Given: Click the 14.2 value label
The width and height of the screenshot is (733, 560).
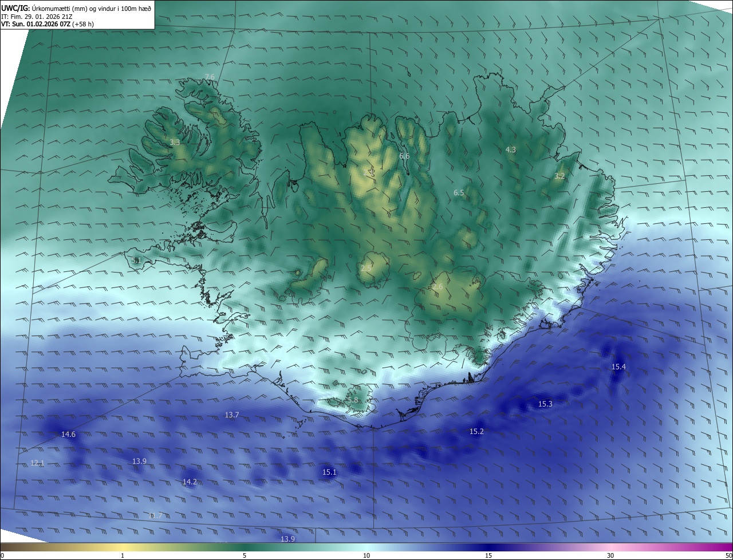Looking at the screenshot, I should (x=190, y=482).
